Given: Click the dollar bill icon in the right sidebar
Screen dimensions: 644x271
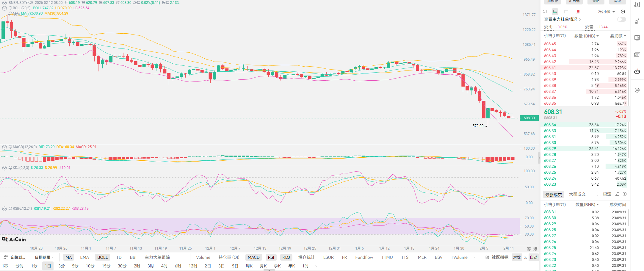Looking at the screenshot, I should [x=637, y=5].
